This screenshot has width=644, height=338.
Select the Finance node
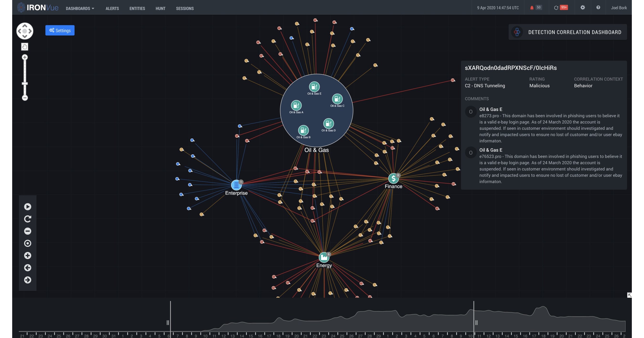click(393, 179)
